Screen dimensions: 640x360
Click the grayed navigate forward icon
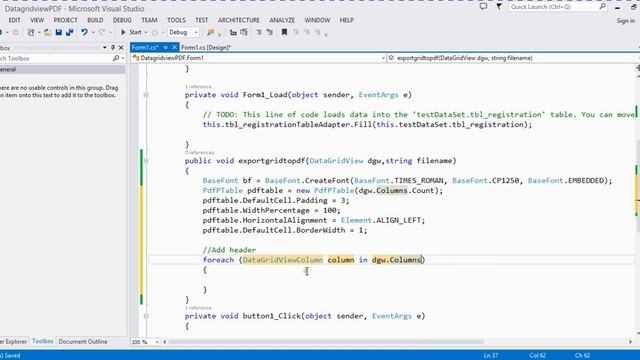[x=16, y=32]
